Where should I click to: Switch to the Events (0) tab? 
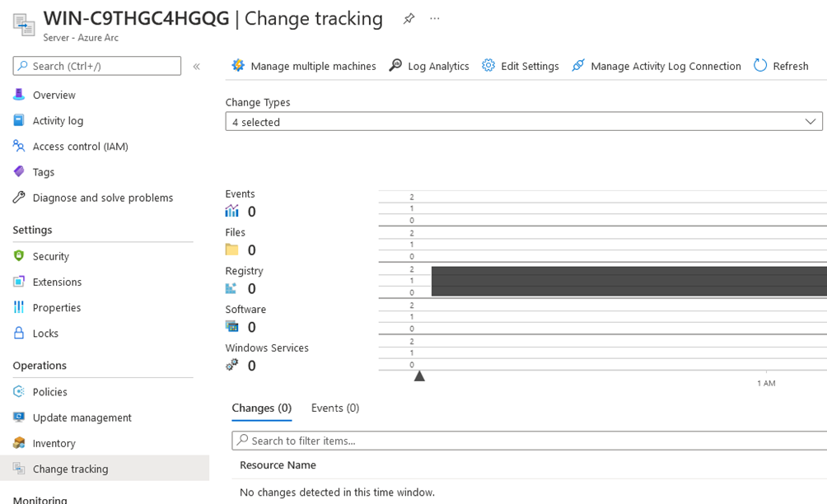pyautogui.click(x=335, y=408)
